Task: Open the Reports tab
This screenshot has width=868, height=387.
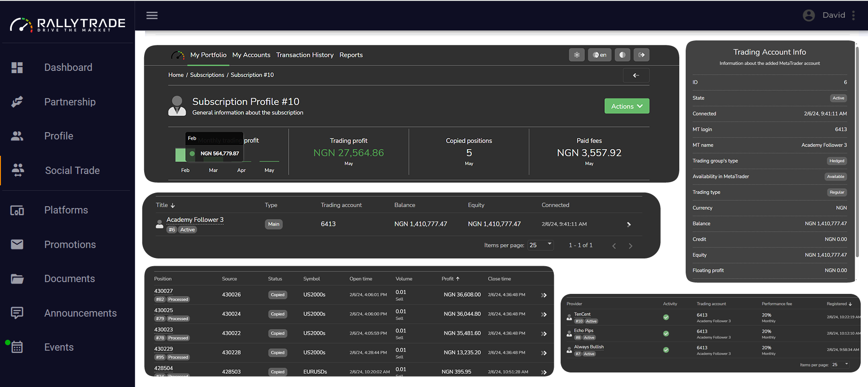Action: point(351,55)
